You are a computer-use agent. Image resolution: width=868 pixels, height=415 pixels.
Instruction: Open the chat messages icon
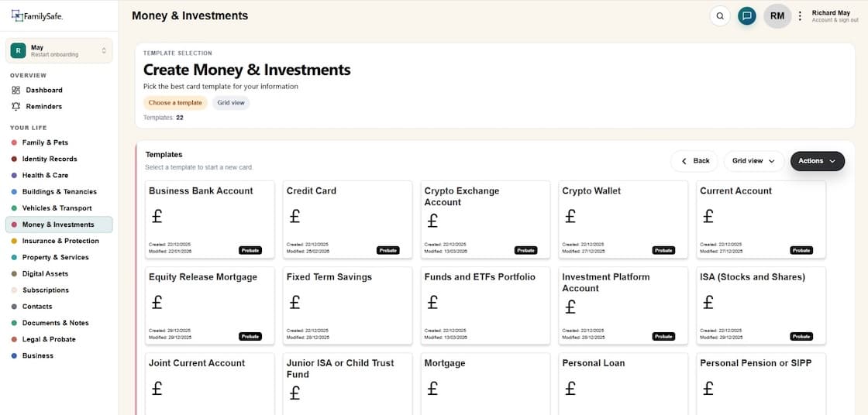pos(747,16)
